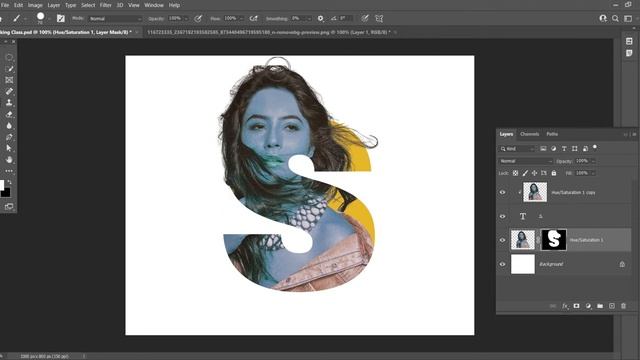Image resolution: width=640 pixels, height=360 pixels.
Task: Open the brush Opacity slider arrow
Action: [x=187, y=19]
